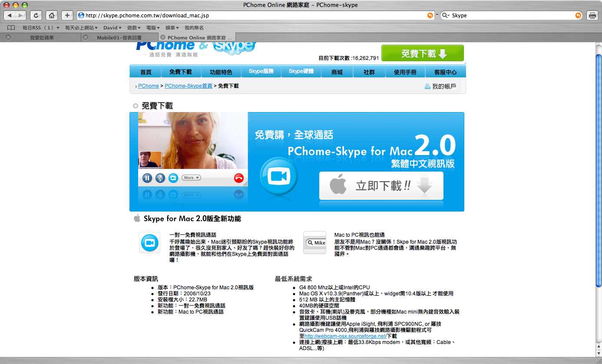Mute the microphone in Skype banner
Viewport: 602px width, 364px height.
point(160,178)
